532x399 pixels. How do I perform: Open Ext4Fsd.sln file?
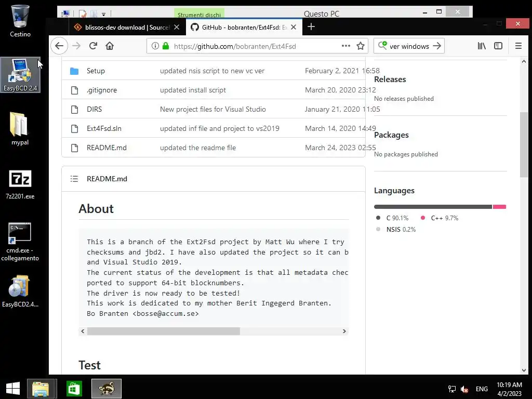[104, 129]
